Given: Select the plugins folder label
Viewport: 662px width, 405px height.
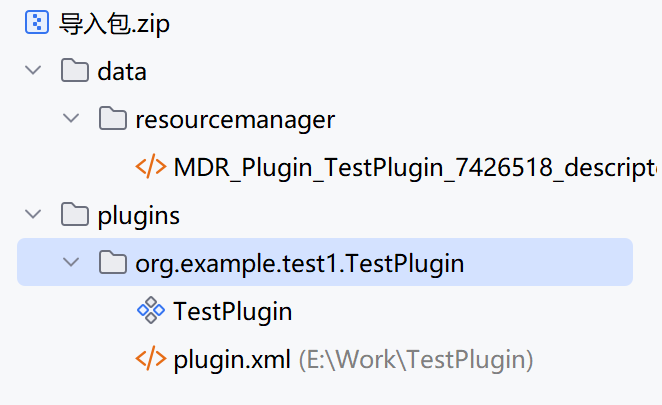Looking at the screenshot, I should [138, 215].
